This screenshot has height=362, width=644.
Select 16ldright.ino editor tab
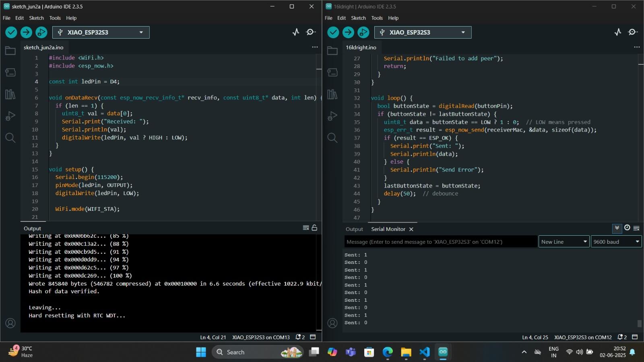click(x=361, y=47)
